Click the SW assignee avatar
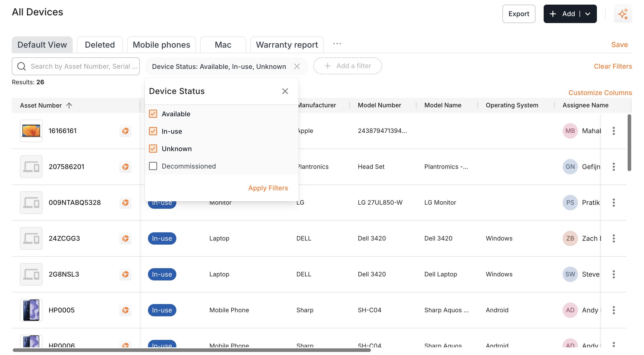 [x=570, y=274]
